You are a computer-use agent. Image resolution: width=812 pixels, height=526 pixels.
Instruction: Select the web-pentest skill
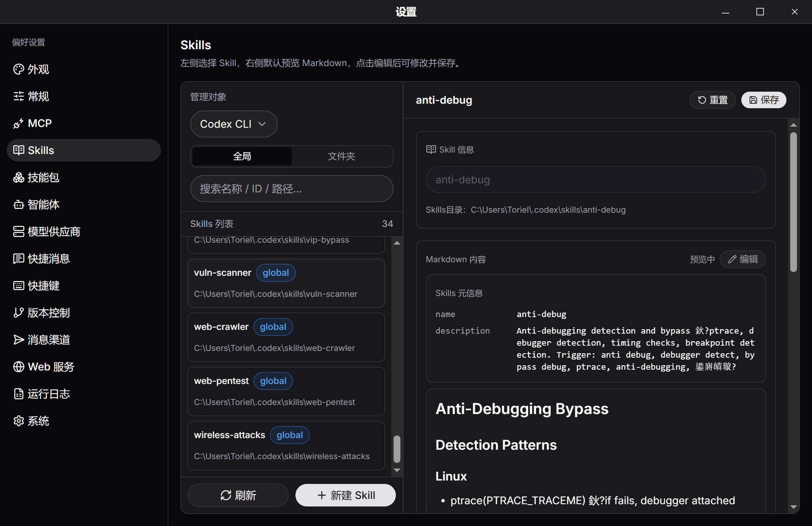pyautogui.click(x=286, y=391)
